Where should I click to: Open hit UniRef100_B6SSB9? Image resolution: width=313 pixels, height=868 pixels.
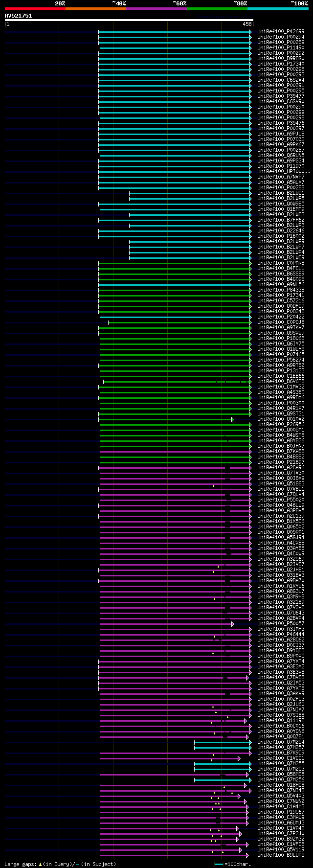pos(281,274)
